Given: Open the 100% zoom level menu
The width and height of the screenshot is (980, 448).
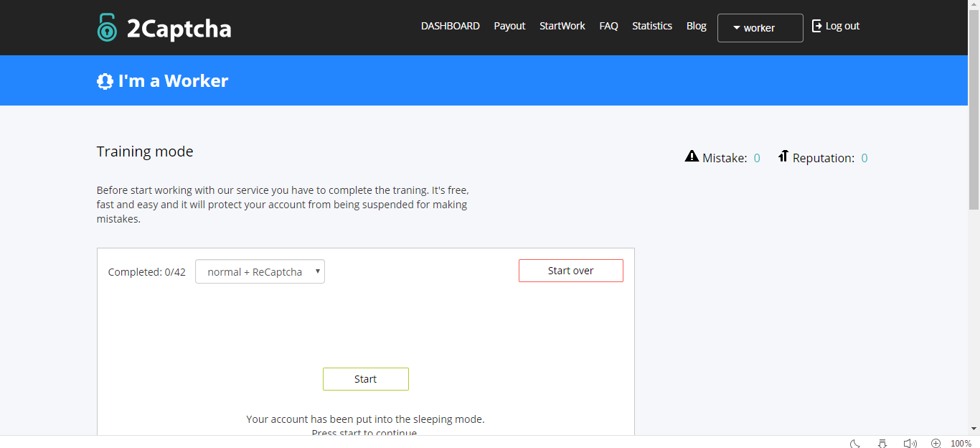Looking at the screenshot, I should pos(961,443).
